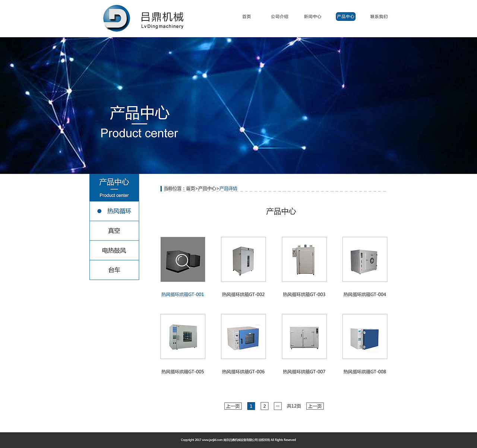Viewport: 477px width, 448px height.
Task: View product thumbnail GT-007
Action: [x=304, y=336]
